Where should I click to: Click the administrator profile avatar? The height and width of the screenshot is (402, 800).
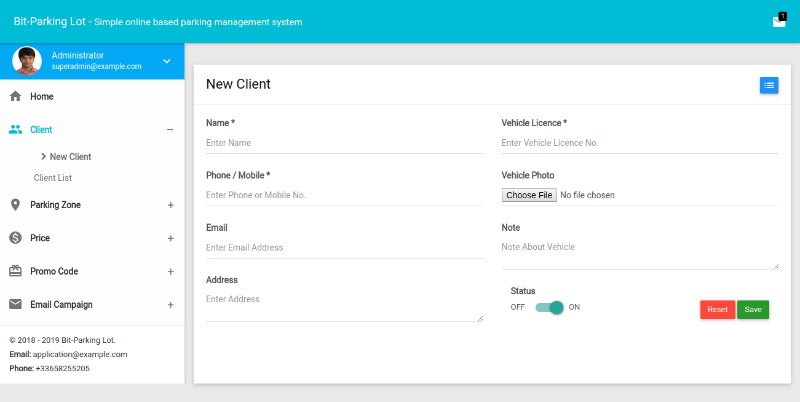tap(27, 61)
